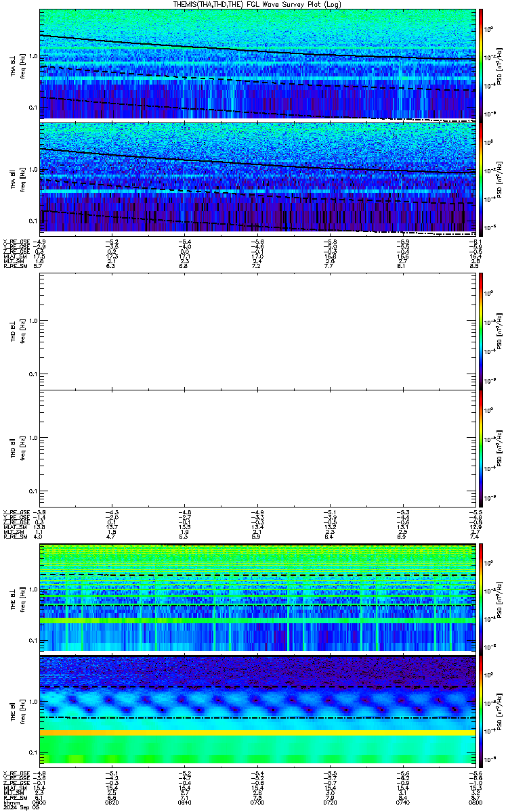
Task: Click X_RE_GSE label under THA panels
Action: pos(15,242)
